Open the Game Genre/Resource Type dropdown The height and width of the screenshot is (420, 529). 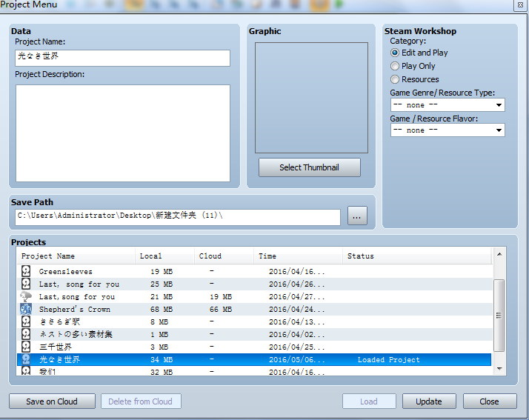coord(448,105)
